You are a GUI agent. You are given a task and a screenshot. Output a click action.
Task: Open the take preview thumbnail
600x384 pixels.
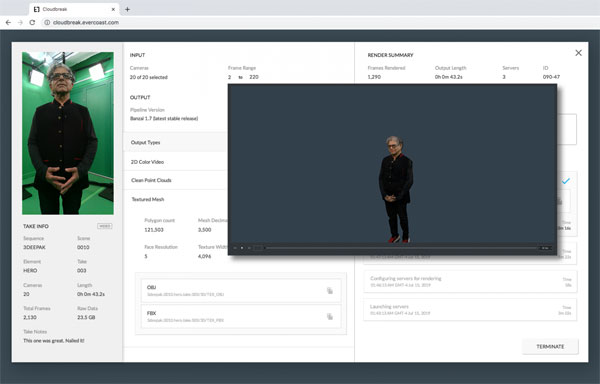(68, 133)
